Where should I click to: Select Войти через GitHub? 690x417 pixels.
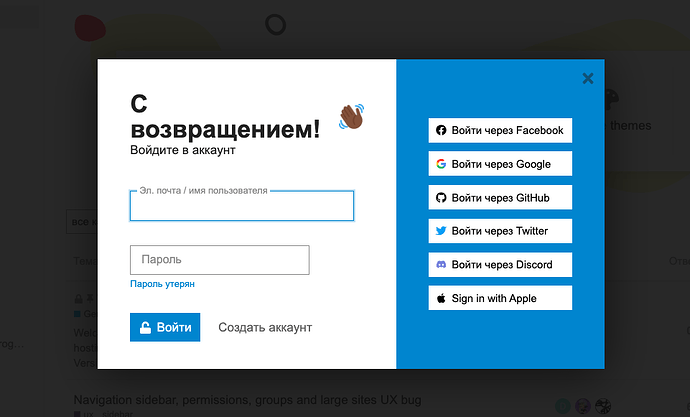coord(500,198)
